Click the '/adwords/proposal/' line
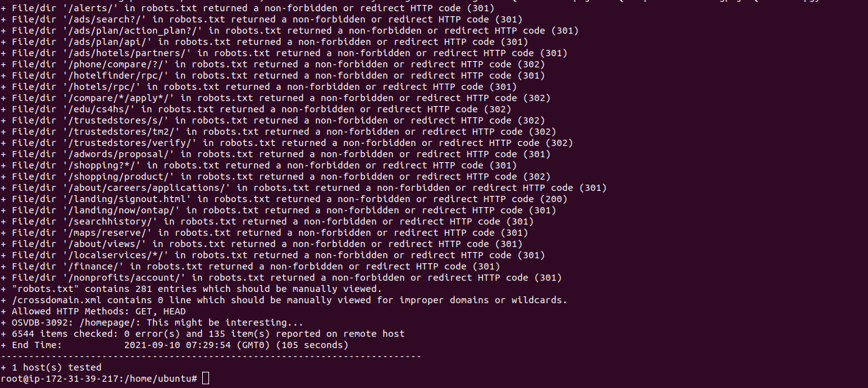This screenshot has width=868, height=388. [276, 154]
